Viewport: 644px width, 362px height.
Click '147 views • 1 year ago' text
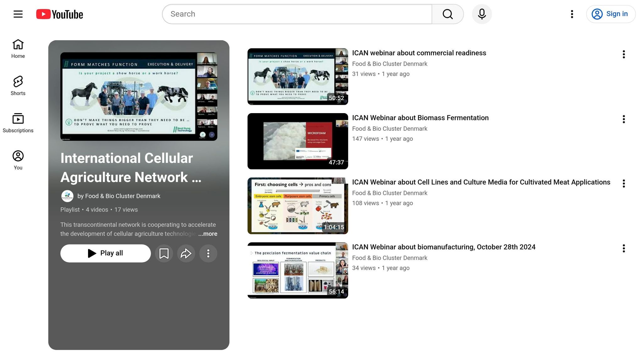tap(382, 139)
